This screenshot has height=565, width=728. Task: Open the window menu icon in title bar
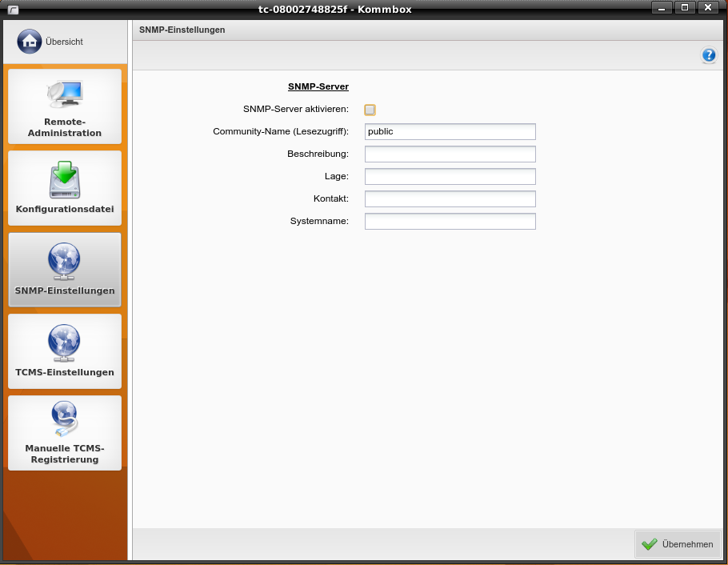(13, 10)
